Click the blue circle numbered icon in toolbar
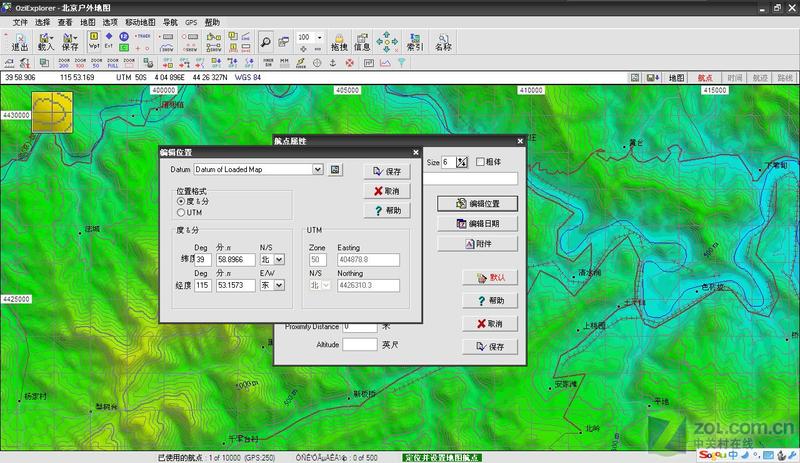The height and width of the screenshot is (463, 800). [123, 36]
